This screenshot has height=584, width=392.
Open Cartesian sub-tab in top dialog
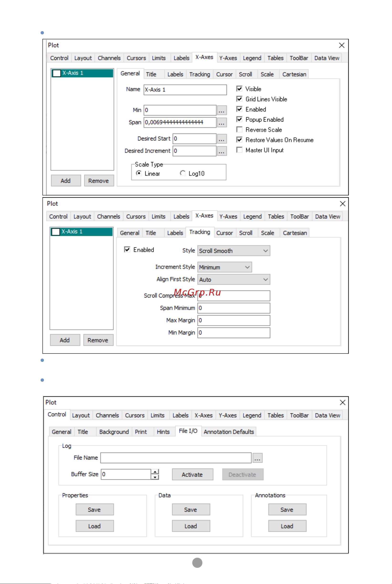click(x=294, y=74)
